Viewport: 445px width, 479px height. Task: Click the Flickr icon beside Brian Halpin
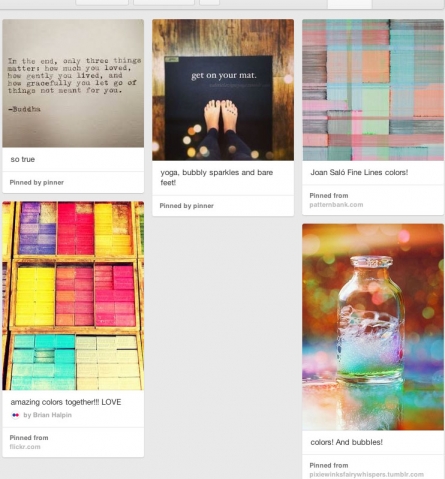pyautogui.click(x=15, y=415)
